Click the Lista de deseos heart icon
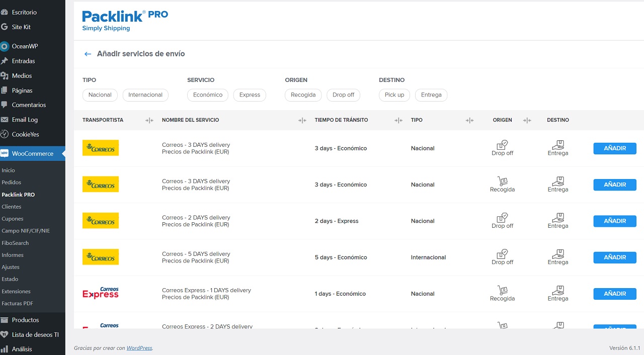644x355 pixels. point(5,334)
